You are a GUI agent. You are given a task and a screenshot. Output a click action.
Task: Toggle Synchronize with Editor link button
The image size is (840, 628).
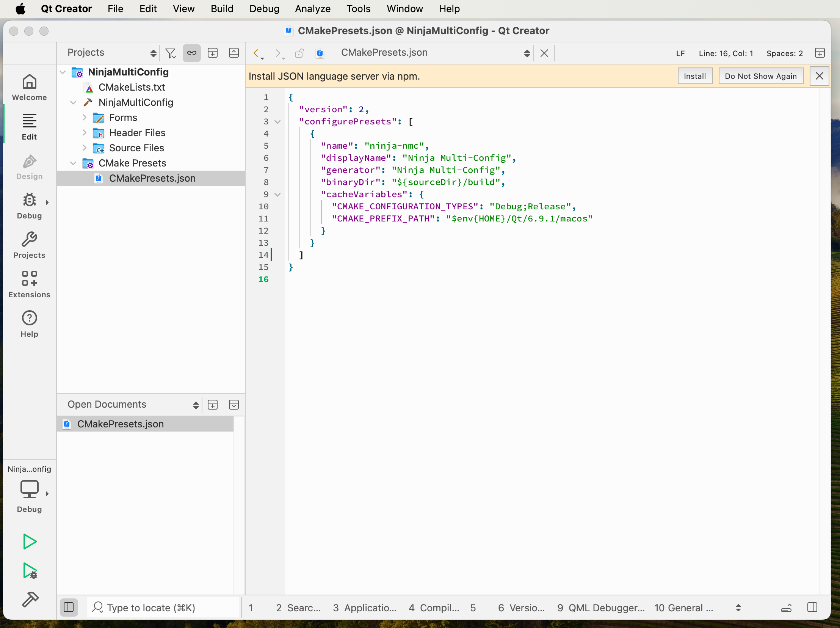point(192,53)
